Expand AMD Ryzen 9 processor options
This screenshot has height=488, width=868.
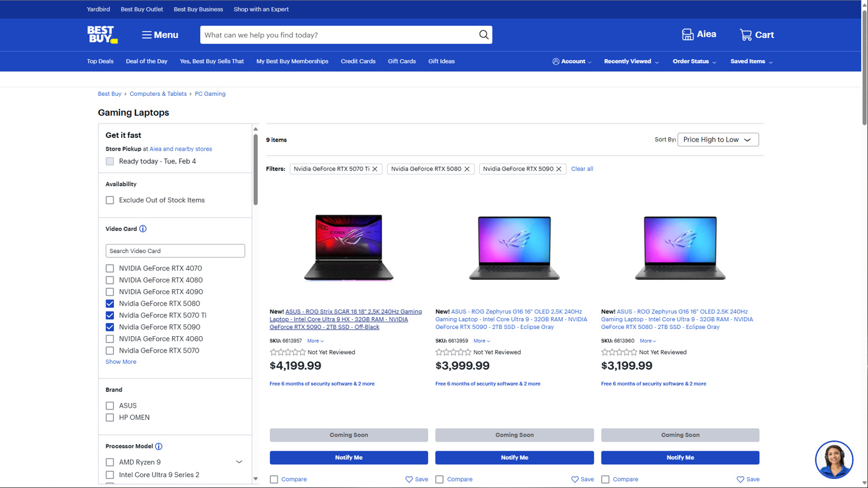[x=239, y=462]
